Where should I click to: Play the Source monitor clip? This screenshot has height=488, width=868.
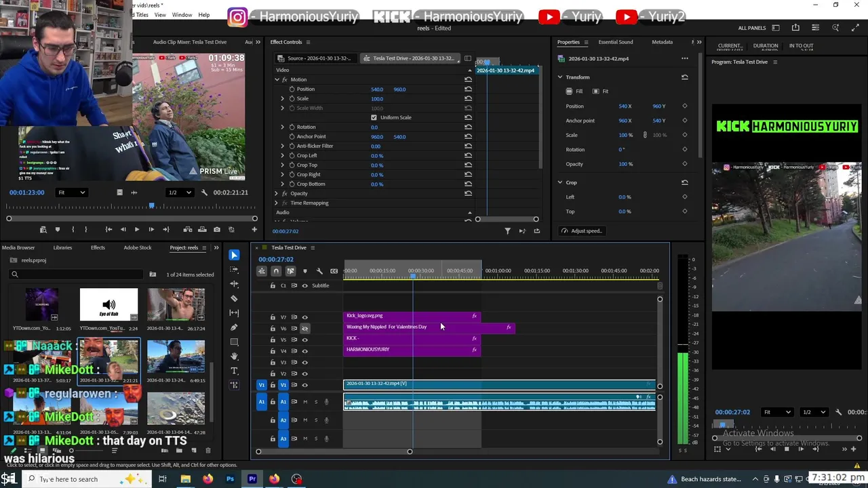tap(136, 230)
